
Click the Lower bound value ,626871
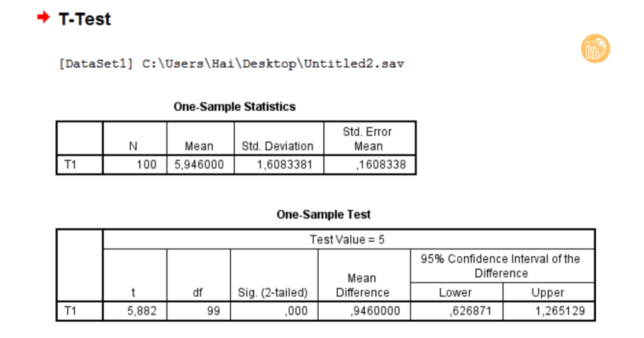tap(469, 311)
